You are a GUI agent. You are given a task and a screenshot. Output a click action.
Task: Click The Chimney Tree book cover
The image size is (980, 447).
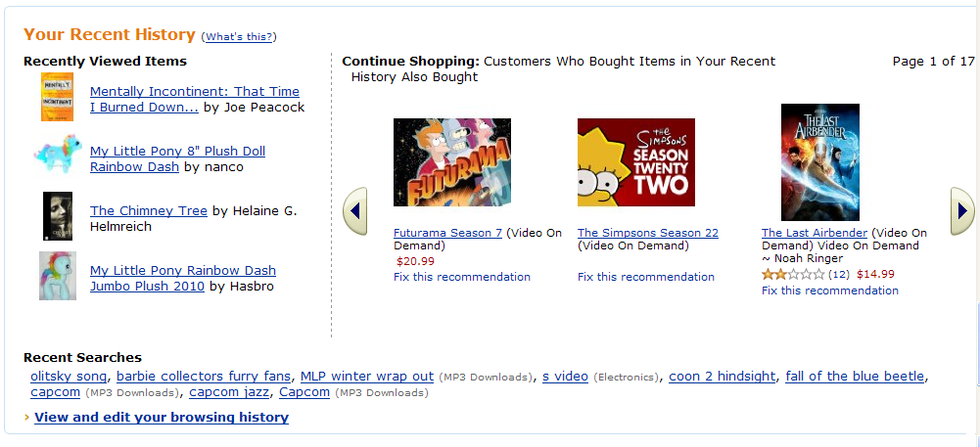click(x=58, y=216)
